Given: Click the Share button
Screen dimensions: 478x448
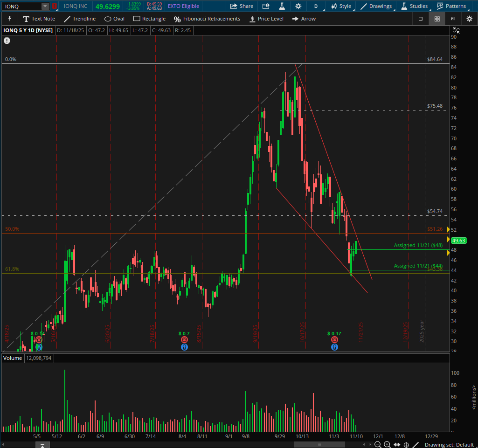Looking at the screenshot, I should [x=242, y=7].
